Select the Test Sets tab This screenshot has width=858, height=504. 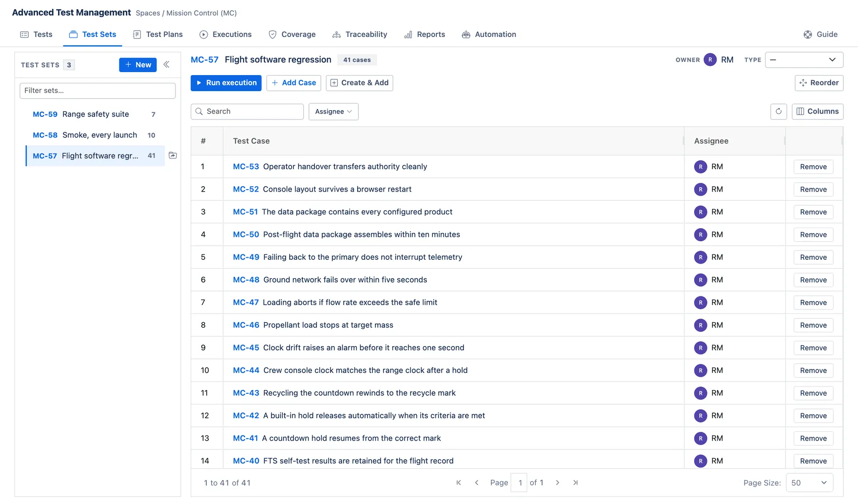point(93,34)
